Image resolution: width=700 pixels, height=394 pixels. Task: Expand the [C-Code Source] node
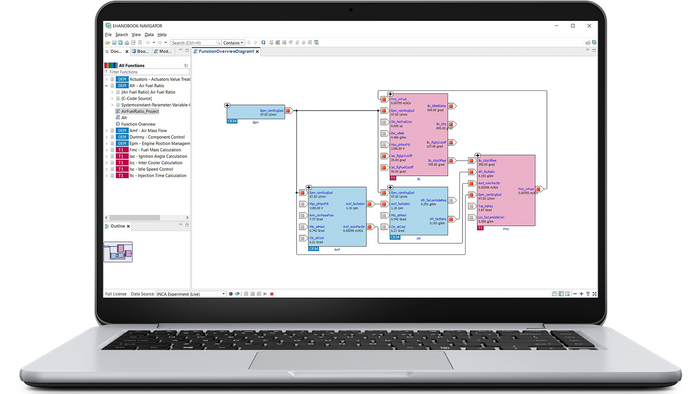pyautogui.click(x=112, y=99)
